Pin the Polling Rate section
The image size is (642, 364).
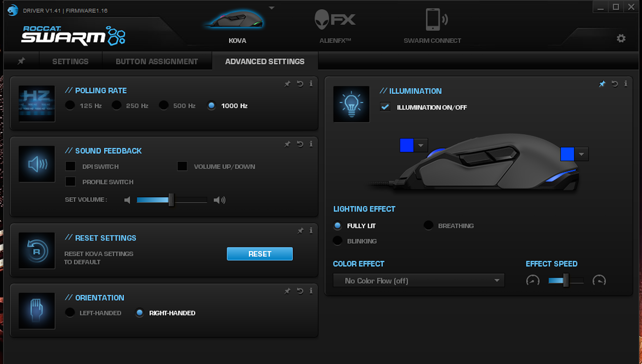287,84
